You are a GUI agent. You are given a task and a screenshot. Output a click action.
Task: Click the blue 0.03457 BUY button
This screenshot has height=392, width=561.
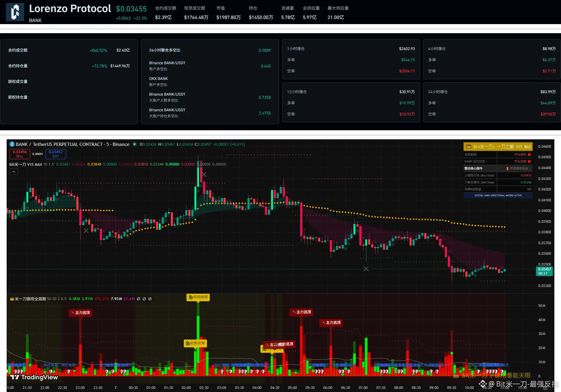(x=56, y=154)
